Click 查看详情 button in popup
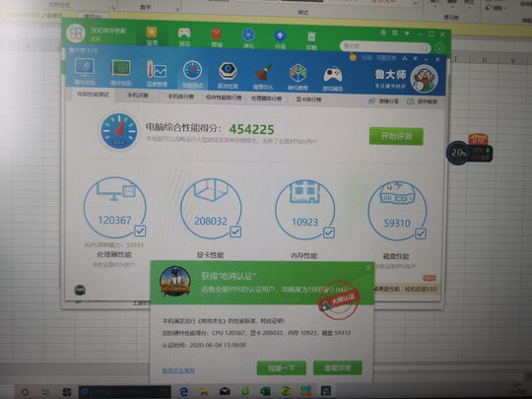 point(338,367)
